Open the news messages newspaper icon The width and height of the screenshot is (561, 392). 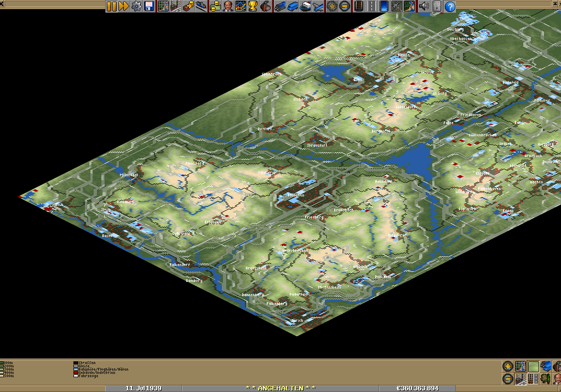click(437, 7)
